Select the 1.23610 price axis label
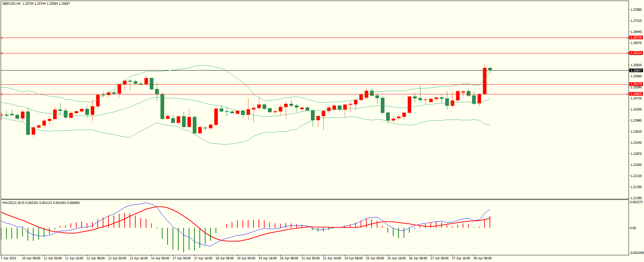Viewport: 644px width, 262px height. pyautogui.click(x=636, y=132)
